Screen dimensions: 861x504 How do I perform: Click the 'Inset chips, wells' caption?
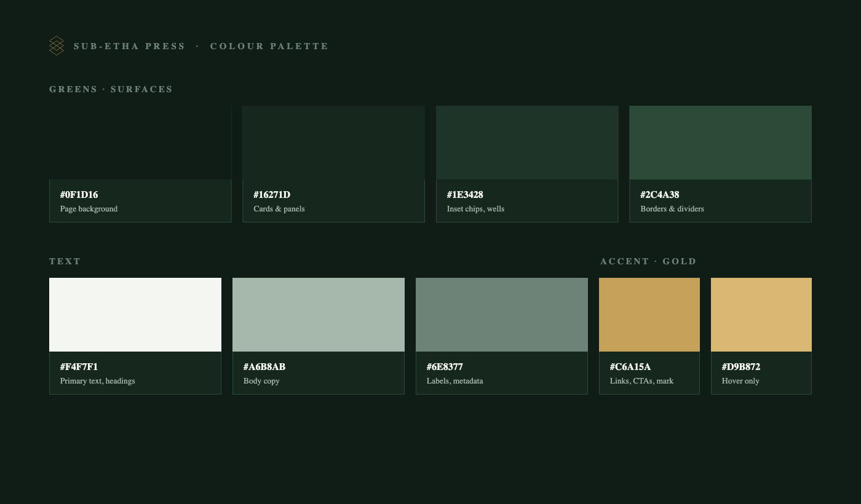(475, 209)
